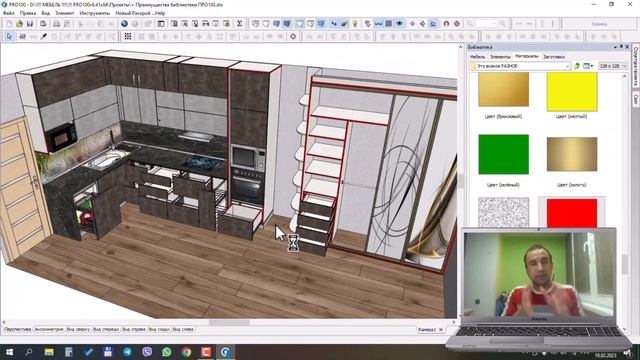
Task: Toggle the green check-mark button in the toolbar
Action: 344,24
